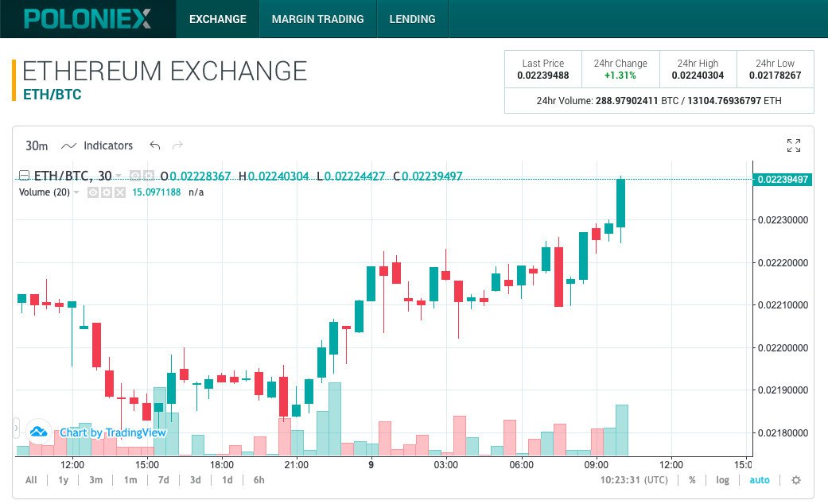Expand the left-side chart panel arrow
The width and height of the screenshot is (828, 504).
click(x=16, y=428)
